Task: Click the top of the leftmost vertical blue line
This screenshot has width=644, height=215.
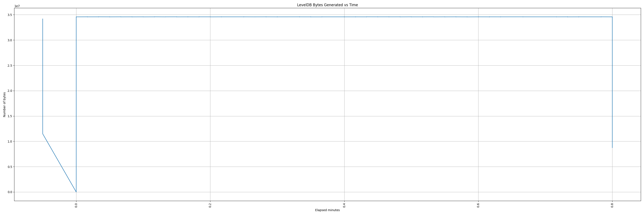Action: [43, 19]
